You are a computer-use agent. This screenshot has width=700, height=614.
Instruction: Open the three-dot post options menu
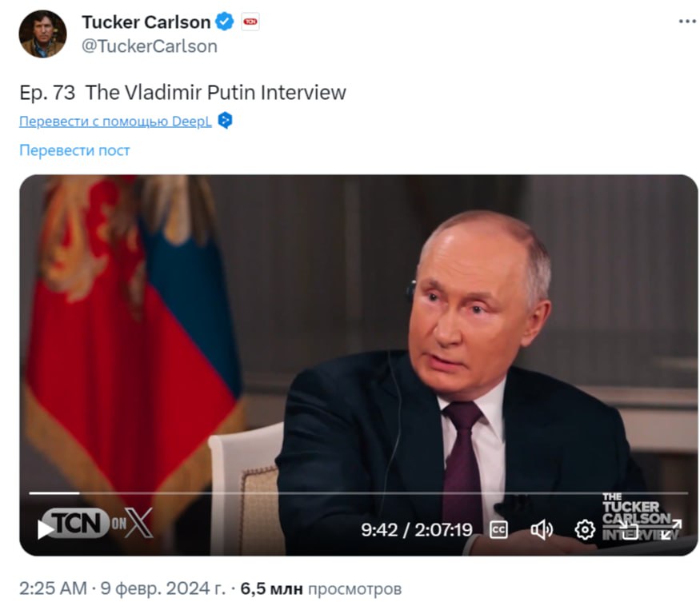click(x=686, y=22)
